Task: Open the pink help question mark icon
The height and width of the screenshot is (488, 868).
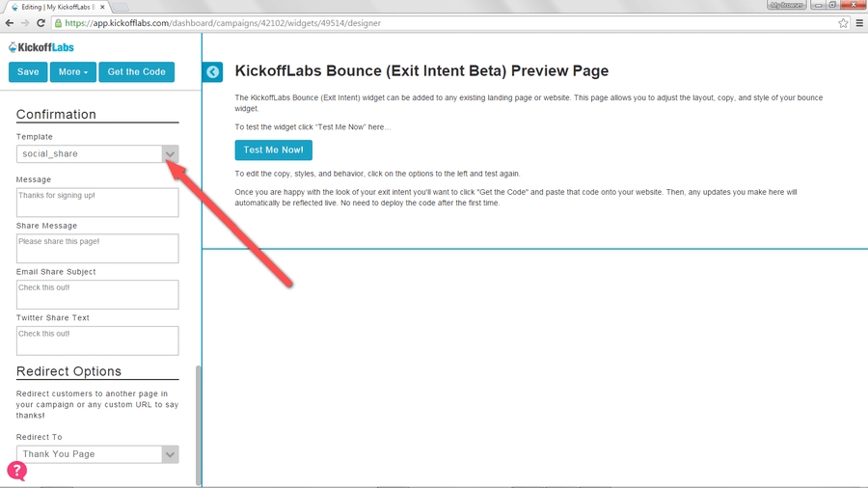Action: [x=17, y=471]
